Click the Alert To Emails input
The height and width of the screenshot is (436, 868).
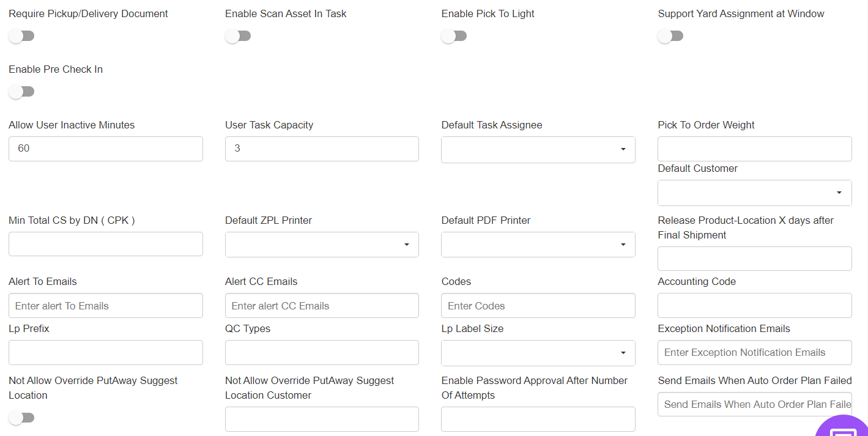pos(105,306)
